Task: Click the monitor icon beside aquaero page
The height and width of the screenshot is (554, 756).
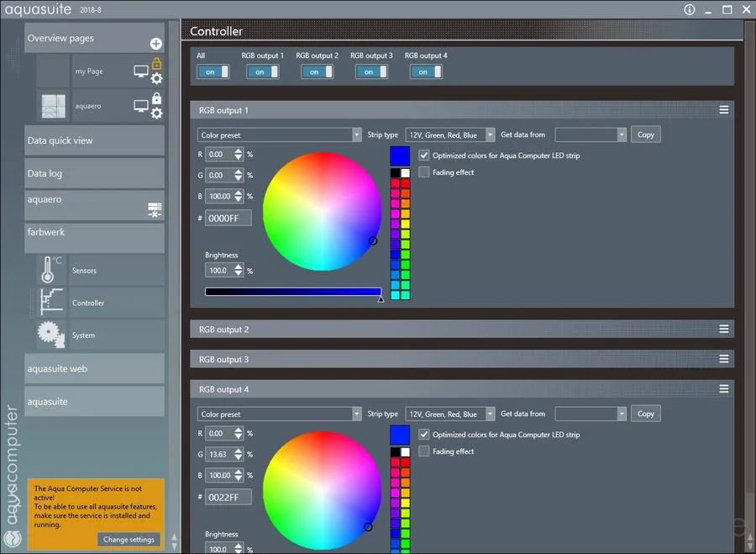Action: pyautogui.click(x=141, y=106)
